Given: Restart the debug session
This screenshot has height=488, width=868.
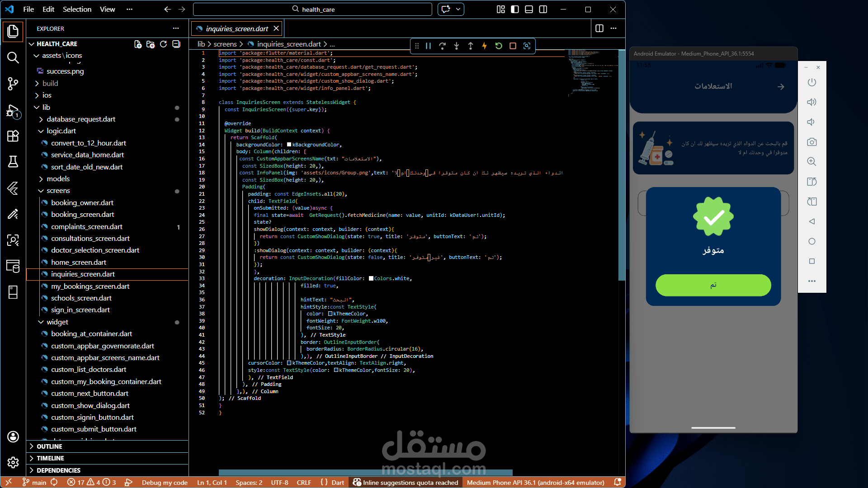Looking at the screenshot, I should [499, 46].
